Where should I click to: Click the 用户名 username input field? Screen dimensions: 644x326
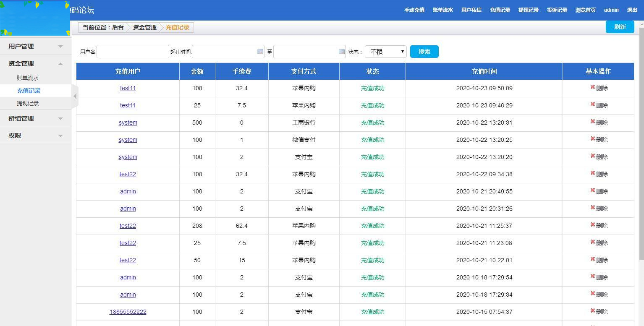(x=132, y=51)
